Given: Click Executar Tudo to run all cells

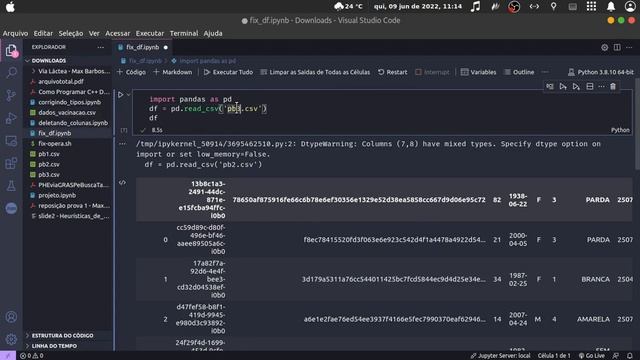Looking at the screenshot, I should tap(229, 72).
